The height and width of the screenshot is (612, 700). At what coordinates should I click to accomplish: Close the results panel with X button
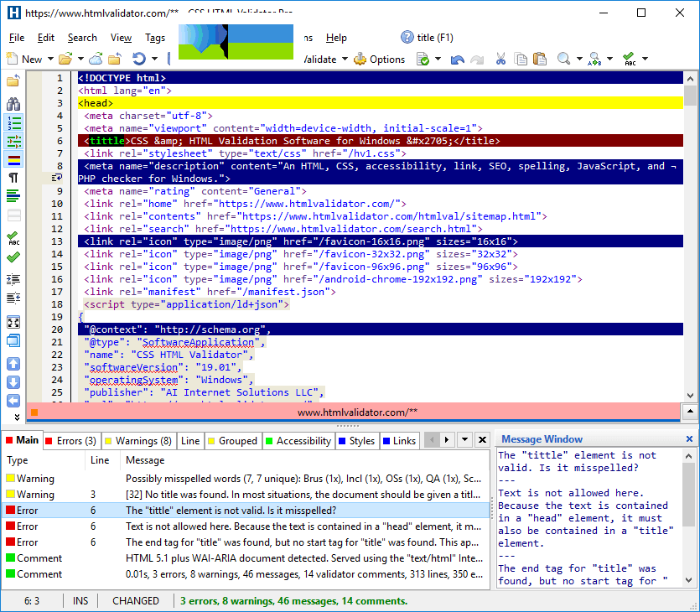(x=482, y=440)
